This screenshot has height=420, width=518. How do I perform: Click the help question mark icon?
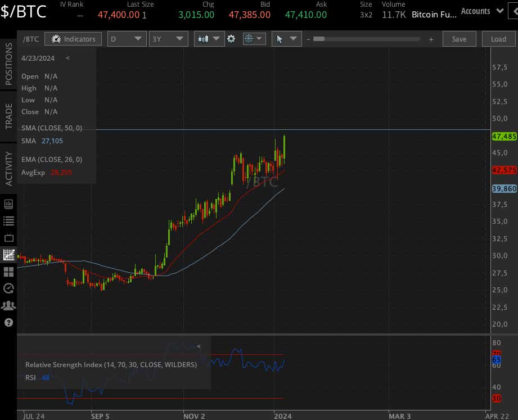pyautogui.click(x=8, y=322)
